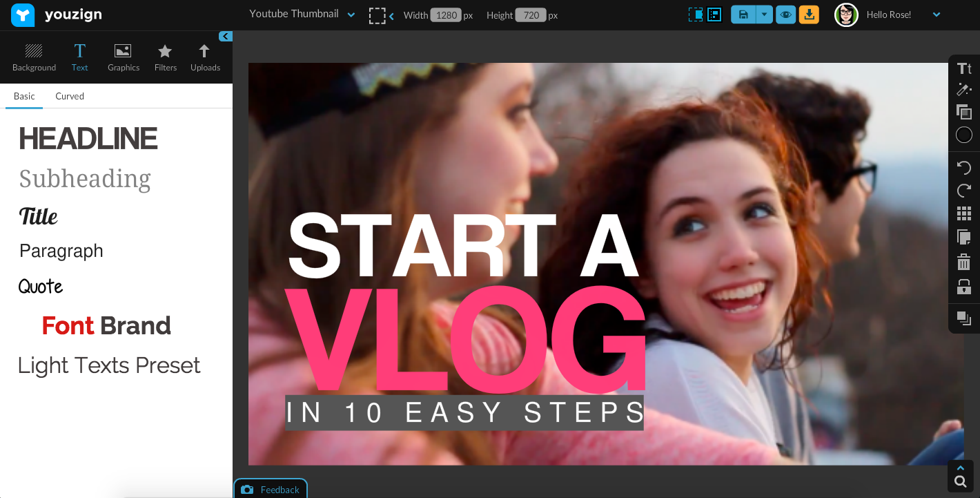Open the circle color swatch tool
Viewport: 980px width, 498px height.
(x=964, y=135)
